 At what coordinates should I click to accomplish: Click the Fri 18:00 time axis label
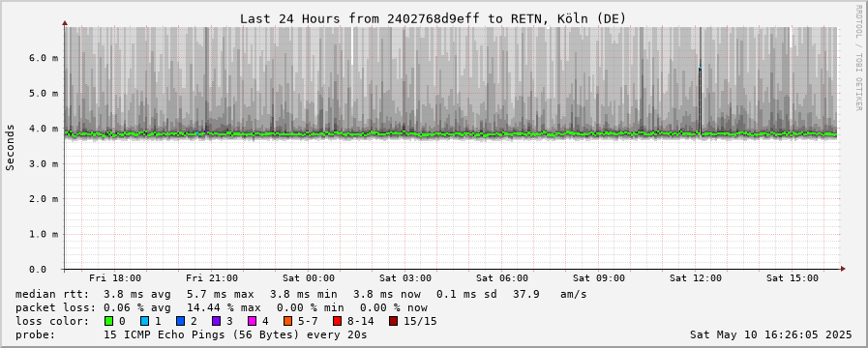(x=114, y=277)
